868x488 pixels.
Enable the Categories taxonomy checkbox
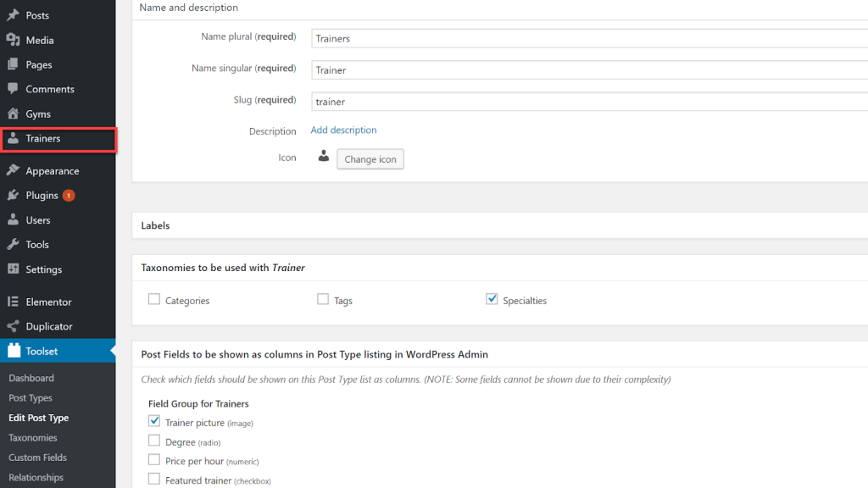[x=154, y=299]
